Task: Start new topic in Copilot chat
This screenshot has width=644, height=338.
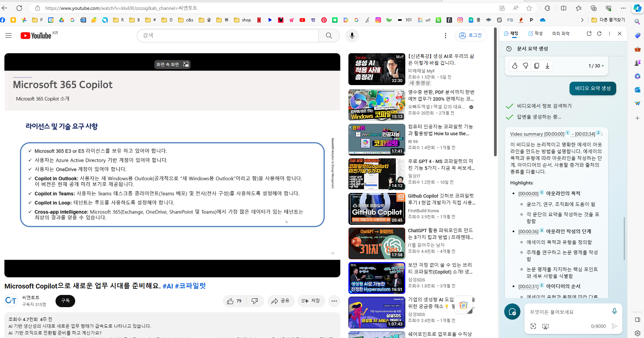Action: coord(512,312)
